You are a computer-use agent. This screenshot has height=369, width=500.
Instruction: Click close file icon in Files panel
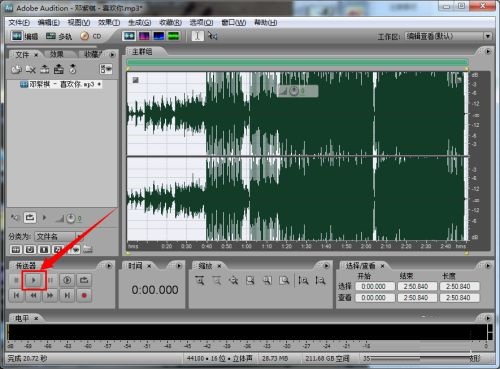pos(30,69)
